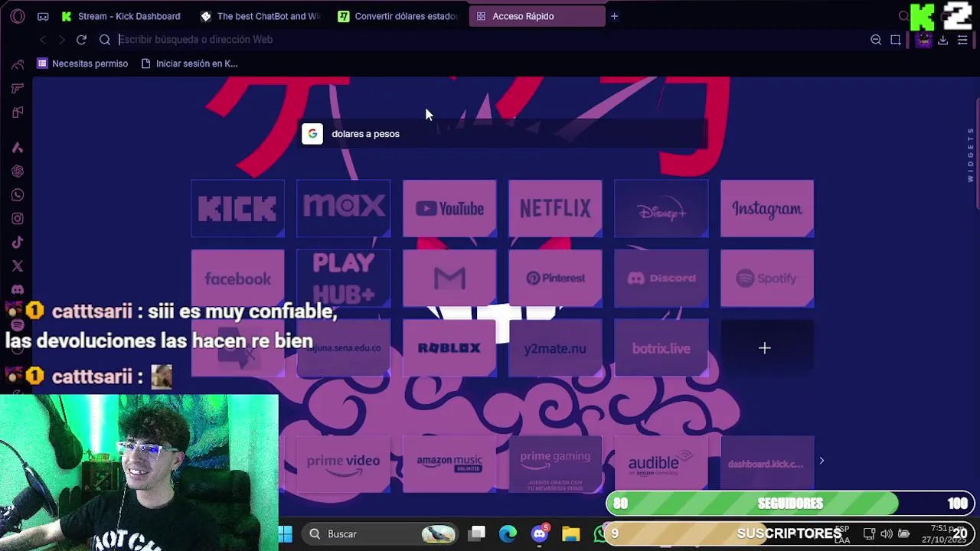Switch to Convertir dólares tab
Viewport: 980px width, 551px height.
point(398,16)
